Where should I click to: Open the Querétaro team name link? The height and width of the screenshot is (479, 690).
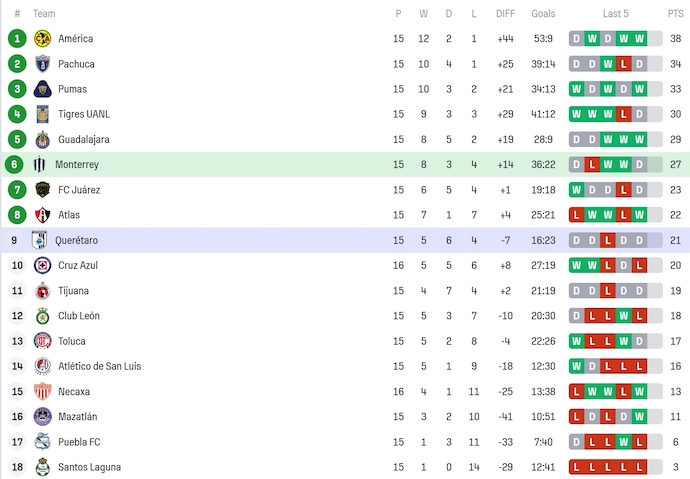point(77,240)
